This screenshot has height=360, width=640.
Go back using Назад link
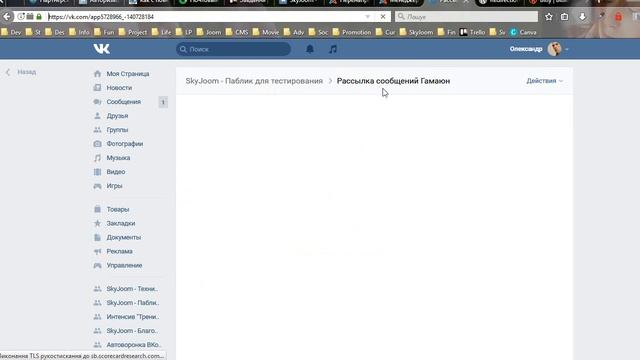(21, 72)
